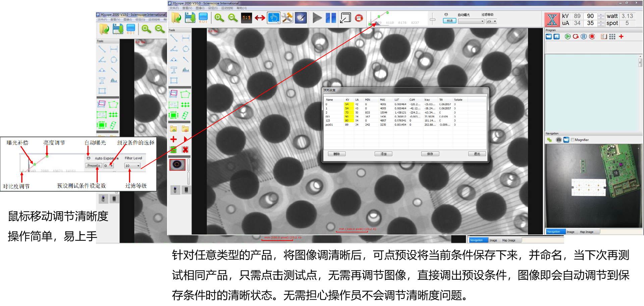This screenshot has height=306, width=644.
Task: Select the green chip void detection tool
Action: [x=173, y=115]
